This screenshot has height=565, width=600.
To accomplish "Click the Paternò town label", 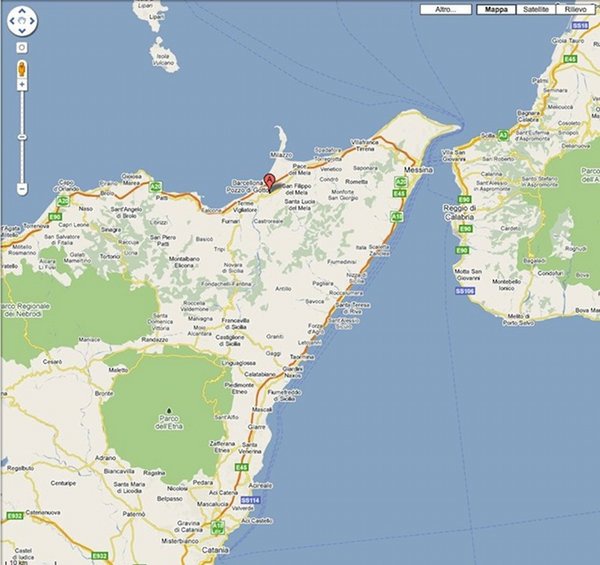I will (x=134, y=514).
